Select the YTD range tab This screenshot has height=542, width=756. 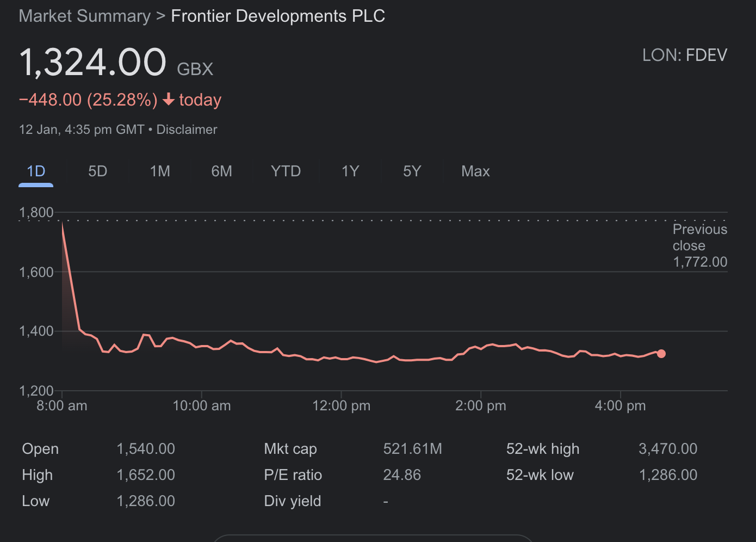286,171
